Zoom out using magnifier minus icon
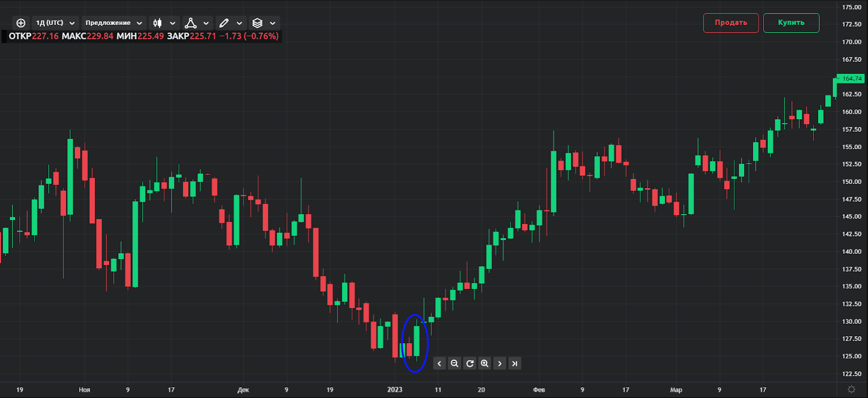This screenshot has height=398, width=868. [x=455, y=363]
